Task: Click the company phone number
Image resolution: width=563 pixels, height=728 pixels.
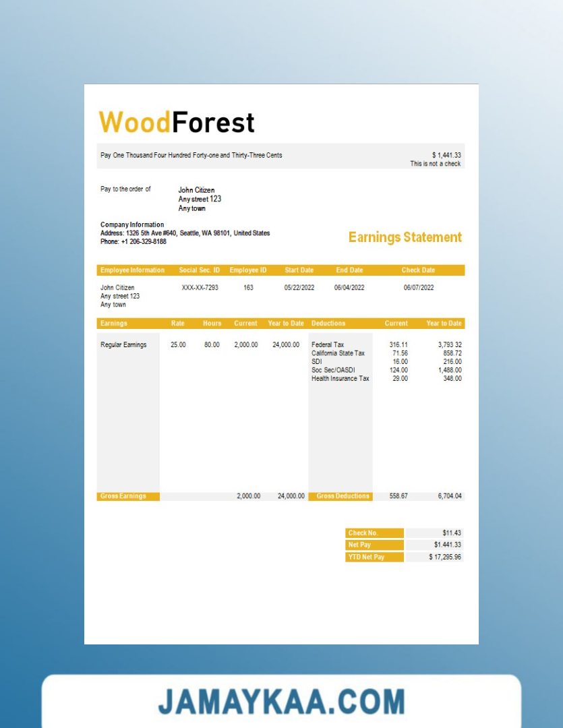Action: tap(134, 241)
